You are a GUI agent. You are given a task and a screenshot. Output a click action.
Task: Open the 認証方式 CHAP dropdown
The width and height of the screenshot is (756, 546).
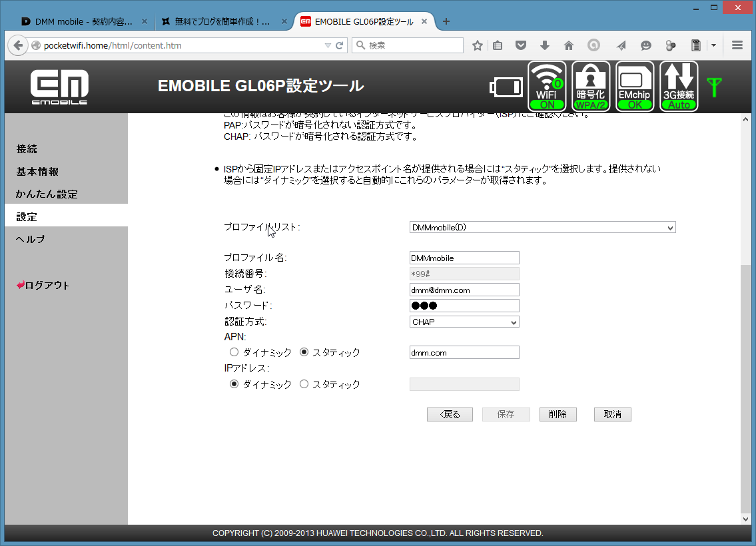pyautogui.click(x=464, y=322)
